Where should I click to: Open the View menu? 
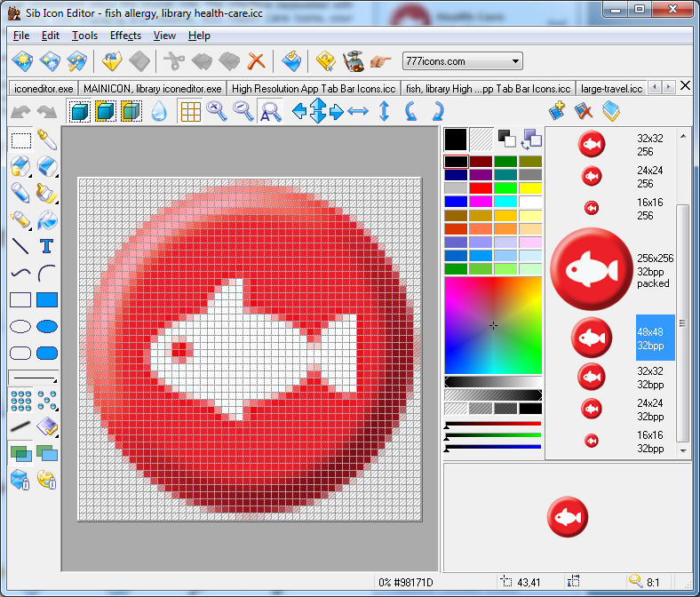click(164, 36)
